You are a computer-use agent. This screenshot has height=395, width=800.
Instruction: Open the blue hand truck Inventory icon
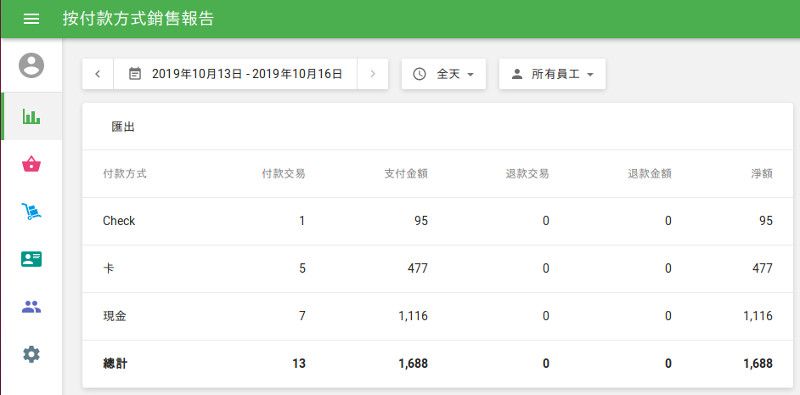[31, 211]
